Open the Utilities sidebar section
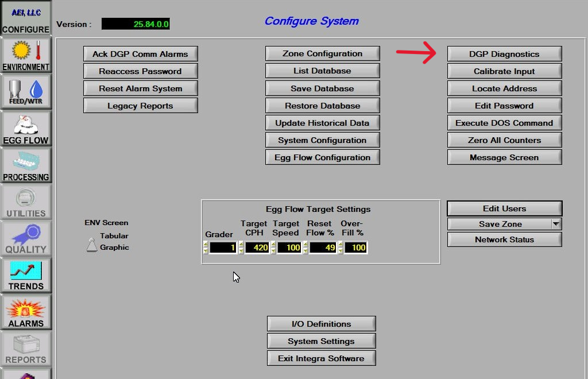This screenshot has height=379, width=588. (25, 202)
